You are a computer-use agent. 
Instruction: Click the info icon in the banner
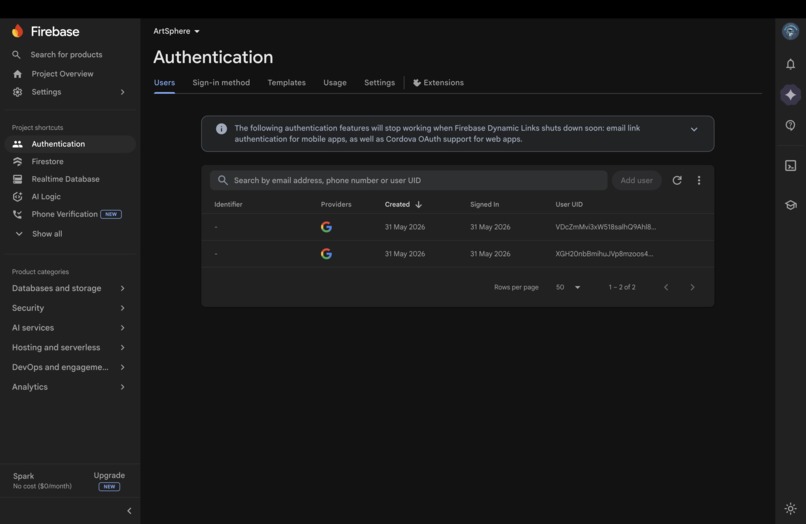coord(222,129)
